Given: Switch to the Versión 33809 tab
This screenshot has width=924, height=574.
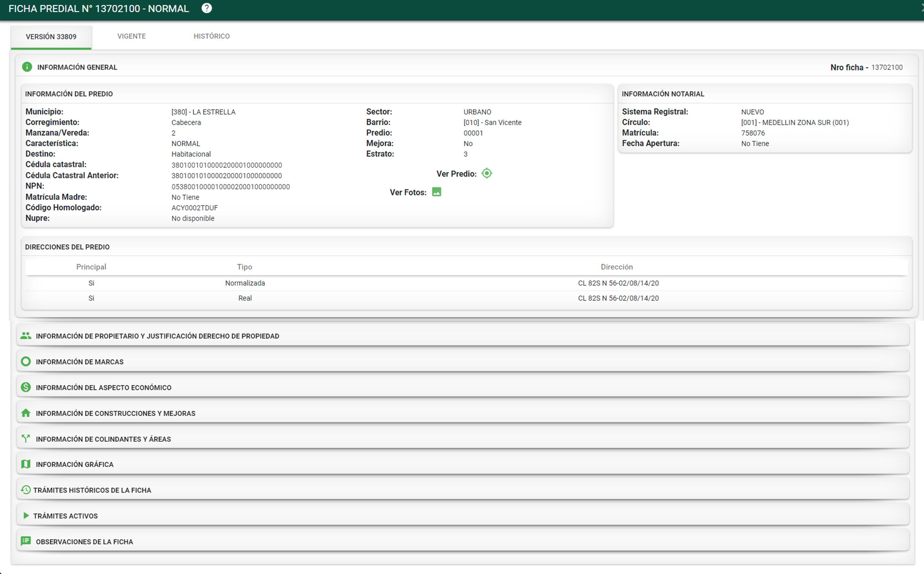Looking at the screenshot, I should 51,37.
